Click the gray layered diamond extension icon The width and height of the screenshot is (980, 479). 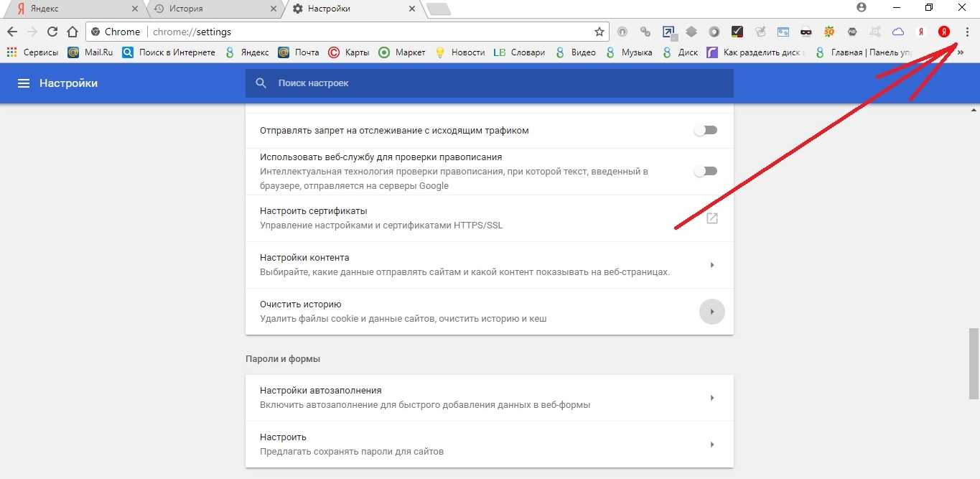point(691,32)
